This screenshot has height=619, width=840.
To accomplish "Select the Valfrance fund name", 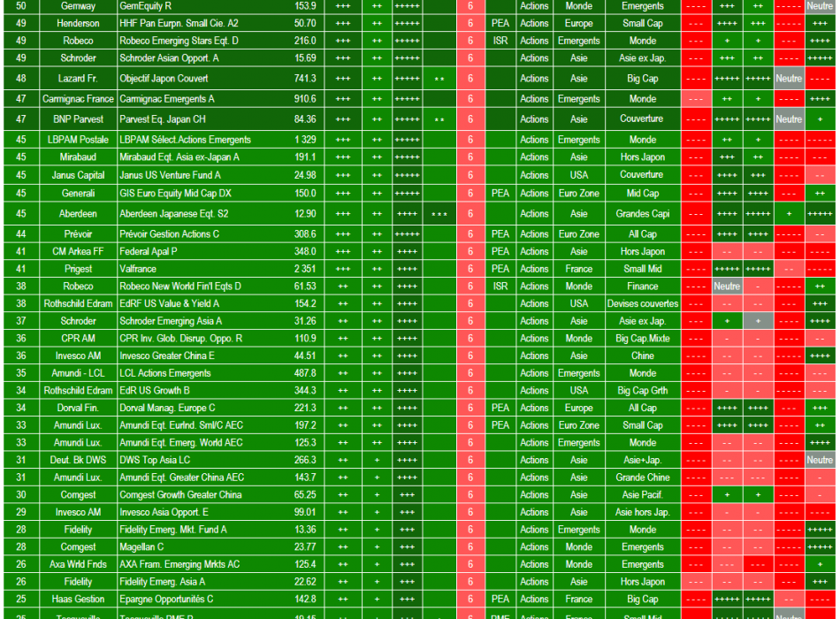I will tap(138, 269).
